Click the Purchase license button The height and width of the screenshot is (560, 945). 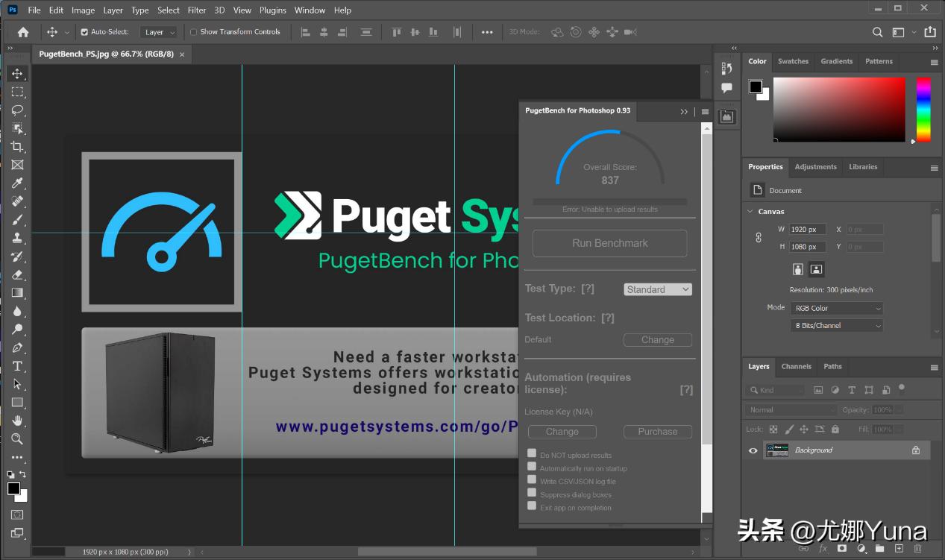[657, 432]
